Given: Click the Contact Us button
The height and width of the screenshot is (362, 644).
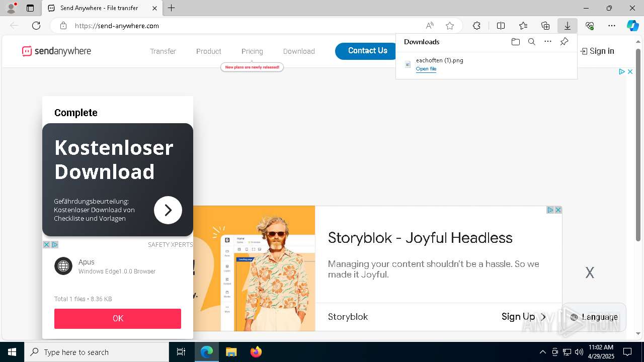Looking at the screenshot, I should 367,51.
